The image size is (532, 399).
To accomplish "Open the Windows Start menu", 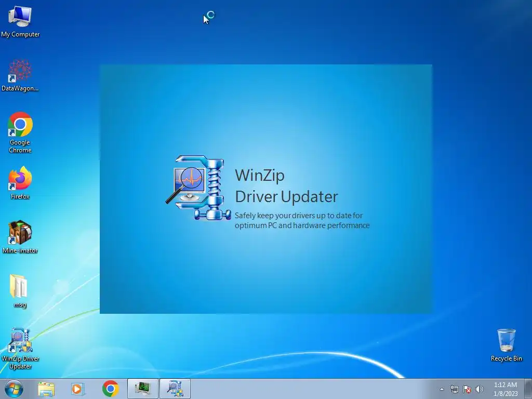I will (14, 389).
